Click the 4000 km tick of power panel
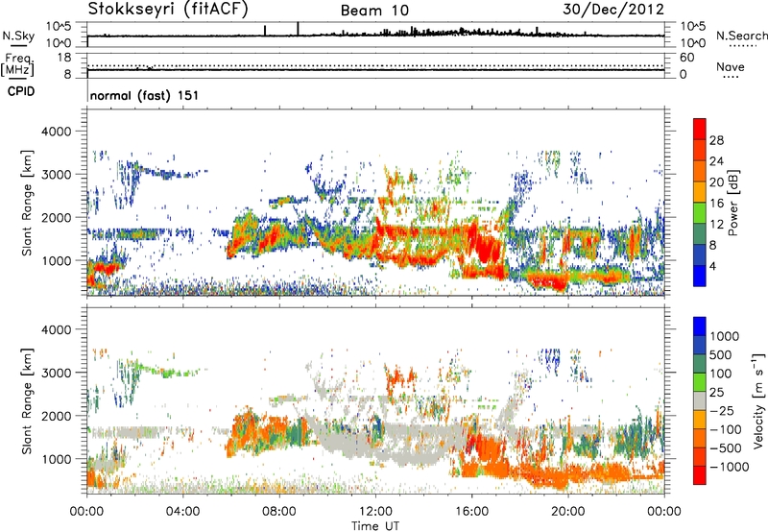This screenshot has height=532, width=768. pyautogui.click(x=56, y=132)
